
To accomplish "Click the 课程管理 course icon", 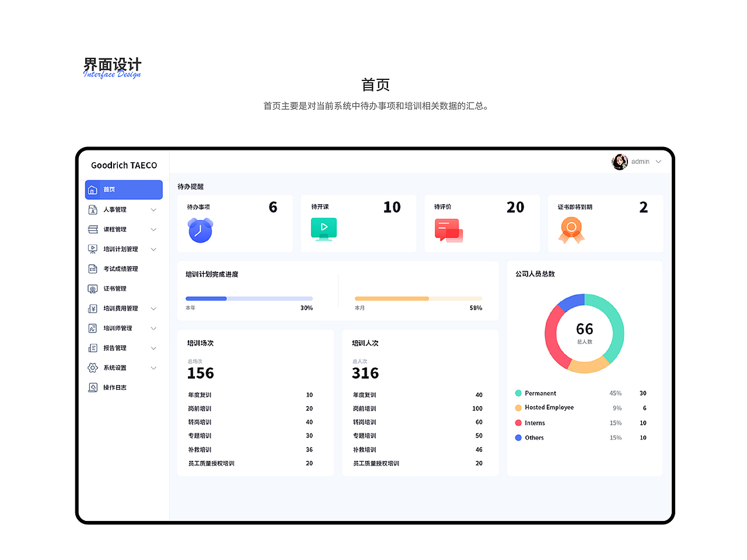I will 92,230.
